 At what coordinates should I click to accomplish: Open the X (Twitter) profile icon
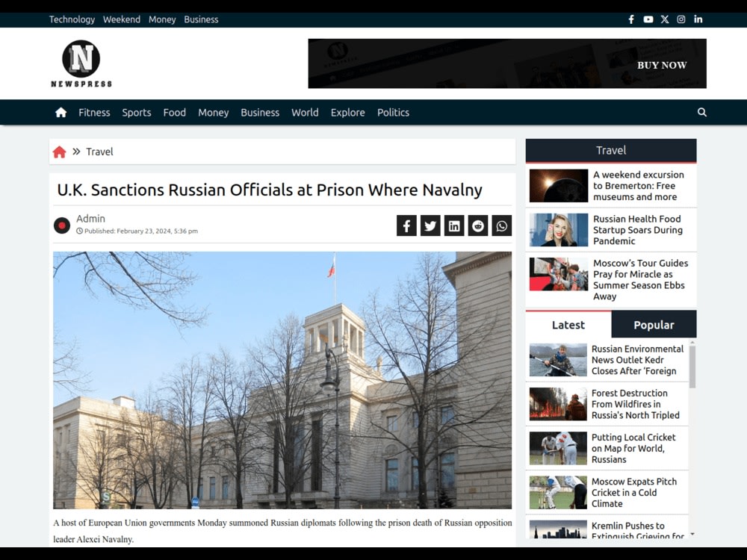(x=665, y=19)
